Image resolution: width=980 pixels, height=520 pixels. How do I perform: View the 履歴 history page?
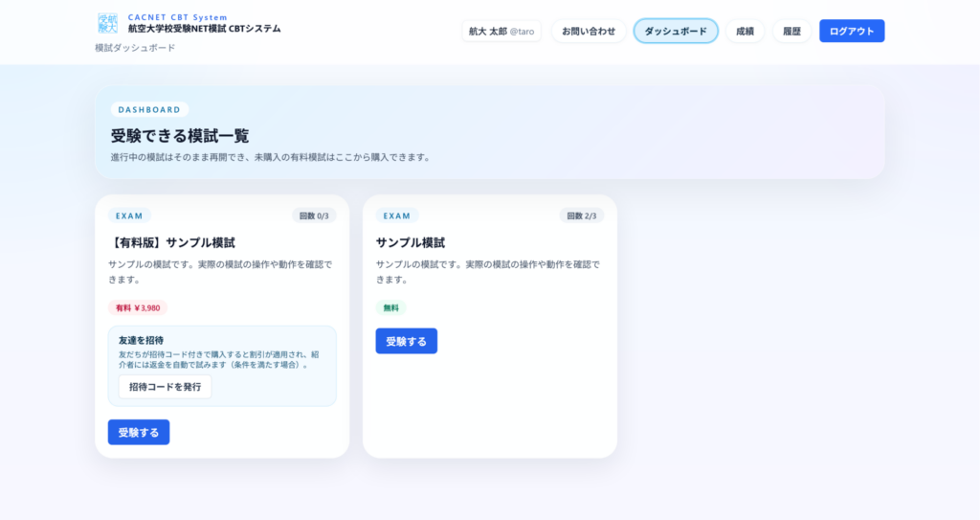tap(791, 32)
